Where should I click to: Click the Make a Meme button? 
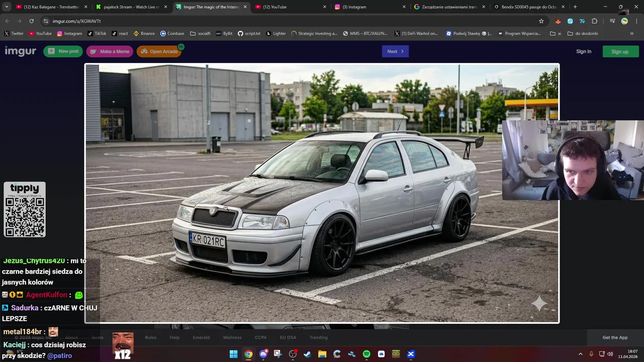click(x=110, y=51)
